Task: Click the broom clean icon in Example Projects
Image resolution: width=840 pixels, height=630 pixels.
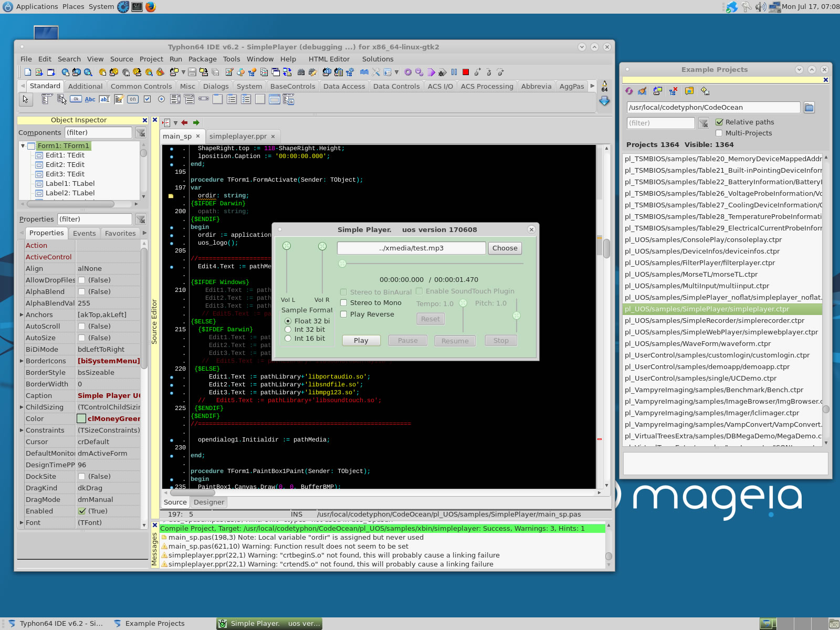Action: point(642,91)
